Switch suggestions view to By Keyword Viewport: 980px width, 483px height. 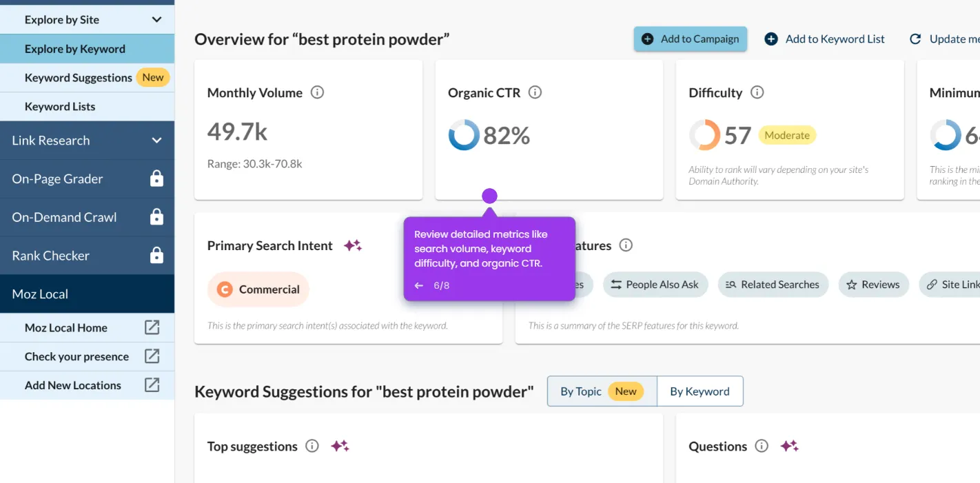coord(700,391)
